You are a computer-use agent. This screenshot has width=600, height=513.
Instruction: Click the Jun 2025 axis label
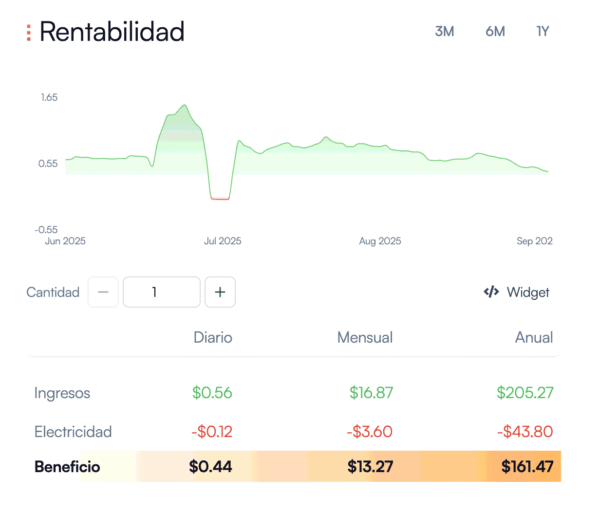point(65,241)
